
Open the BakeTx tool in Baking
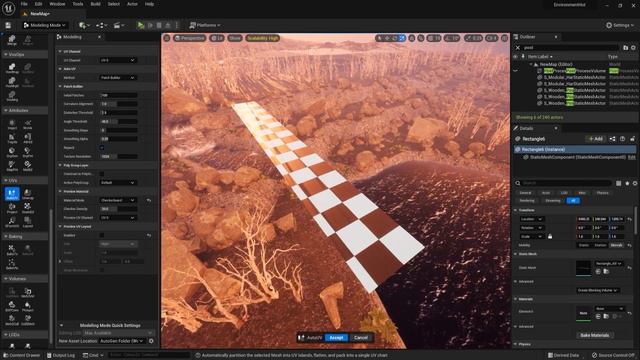tap(12, 250)
